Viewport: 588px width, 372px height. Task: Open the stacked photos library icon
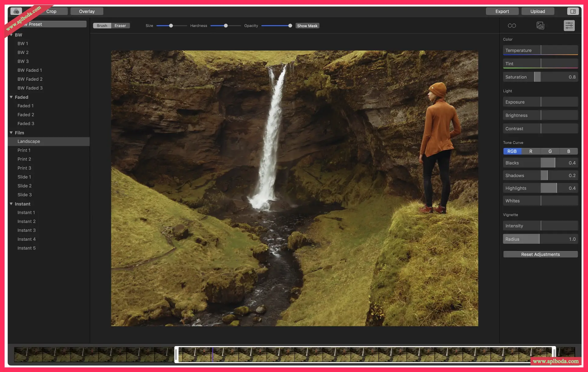pos(540,26)
